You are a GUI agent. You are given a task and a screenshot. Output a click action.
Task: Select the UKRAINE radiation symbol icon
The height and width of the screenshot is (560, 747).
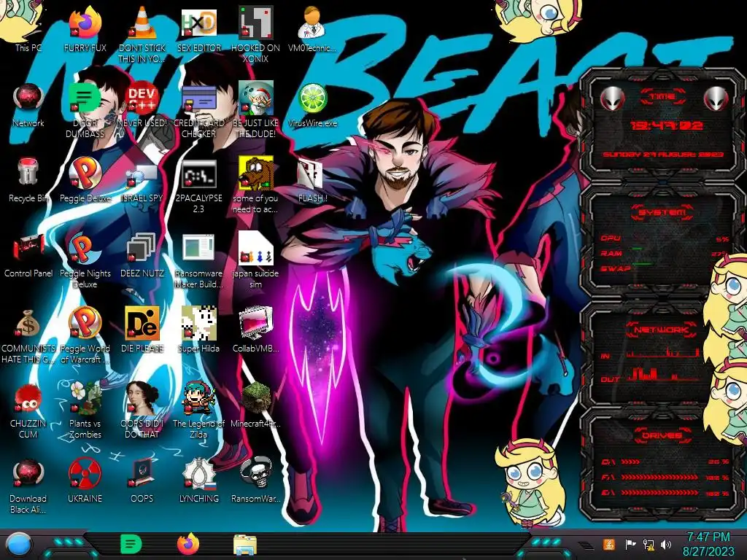point(85,478)
